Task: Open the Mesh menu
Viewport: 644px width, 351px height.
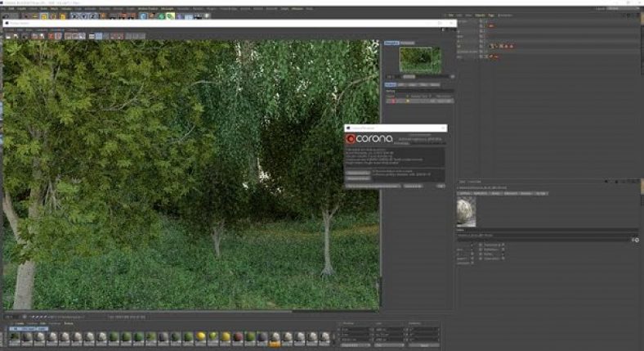Action: (54, 9)
